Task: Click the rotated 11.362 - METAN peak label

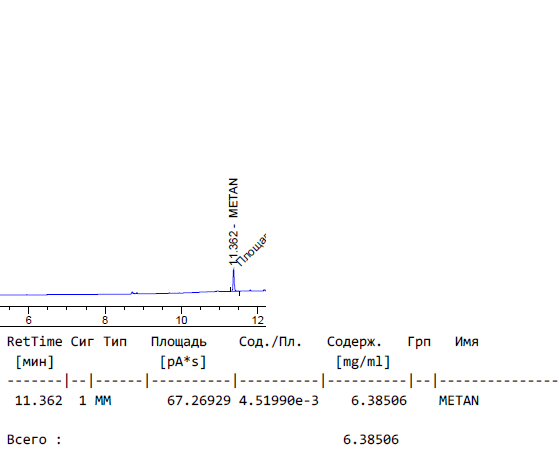Action: coord(233,221)
